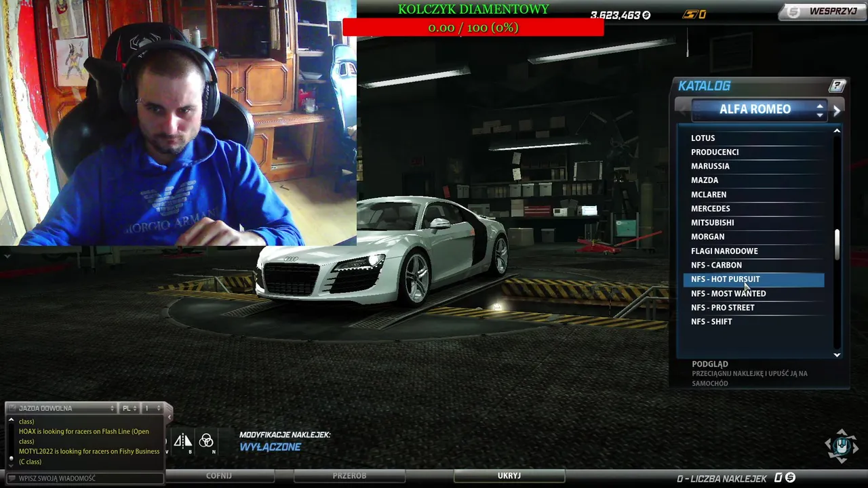Image resolution: width=868 pixels, height=488 pixels.
Task: Click the chat bubble message icon
Action: coord(11,479)
